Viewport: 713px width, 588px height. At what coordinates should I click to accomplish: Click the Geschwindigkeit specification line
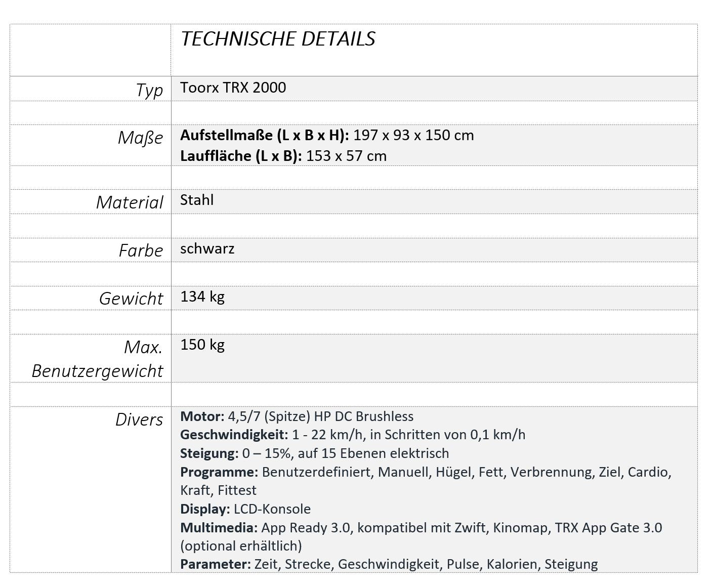(353, 435)
